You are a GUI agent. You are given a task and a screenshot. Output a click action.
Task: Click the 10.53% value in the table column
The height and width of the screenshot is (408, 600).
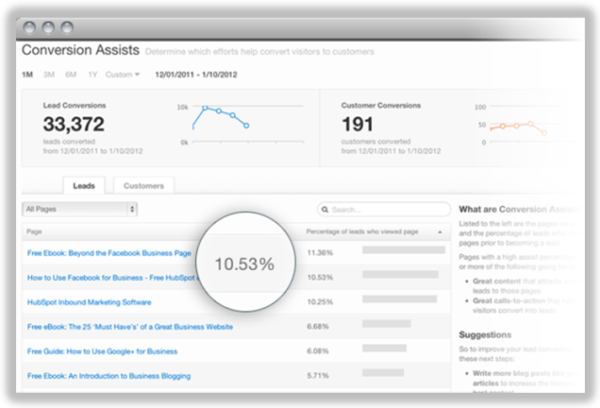click(x=320, y=277)
